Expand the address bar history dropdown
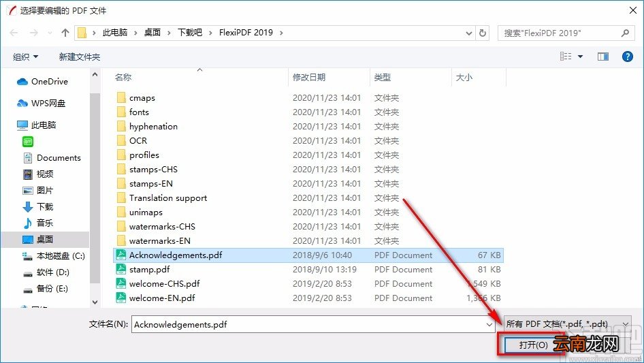Viewport: 644px width, 363px height. tap(468, 33)
